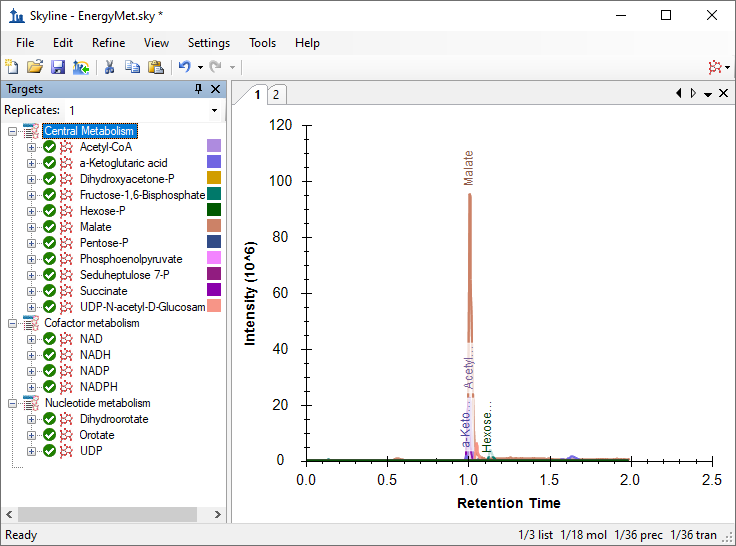736x546 pixels.
Task: Select the NADPH molecule row
Action: click(x=99, y=387)
